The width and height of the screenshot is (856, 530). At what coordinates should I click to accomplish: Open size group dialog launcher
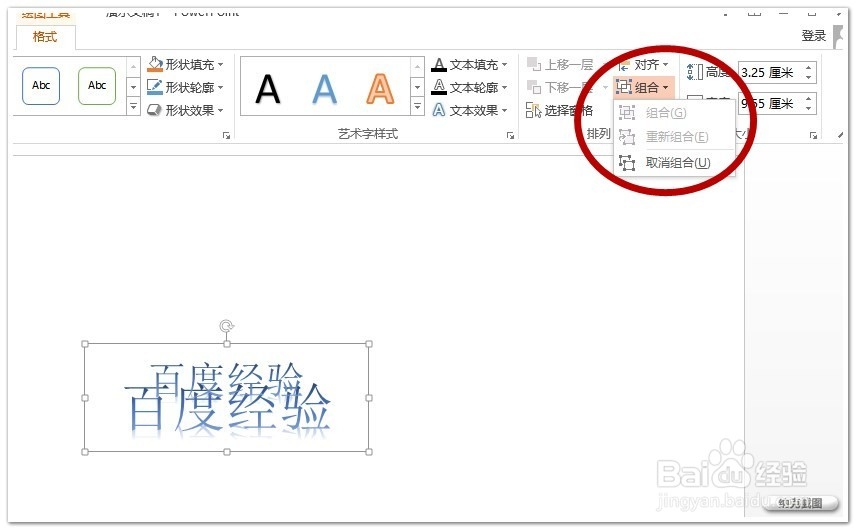click(x=813, y=135)
